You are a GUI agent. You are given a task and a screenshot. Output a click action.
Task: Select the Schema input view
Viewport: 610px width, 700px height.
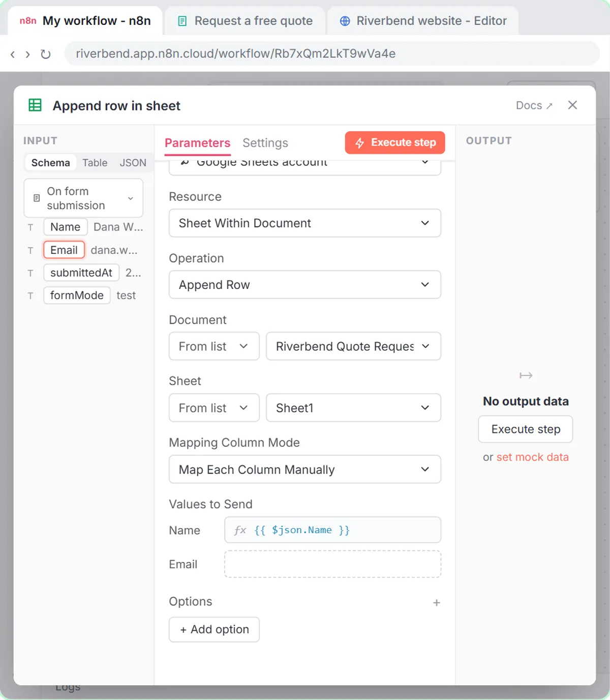click(x=50, y=163)
